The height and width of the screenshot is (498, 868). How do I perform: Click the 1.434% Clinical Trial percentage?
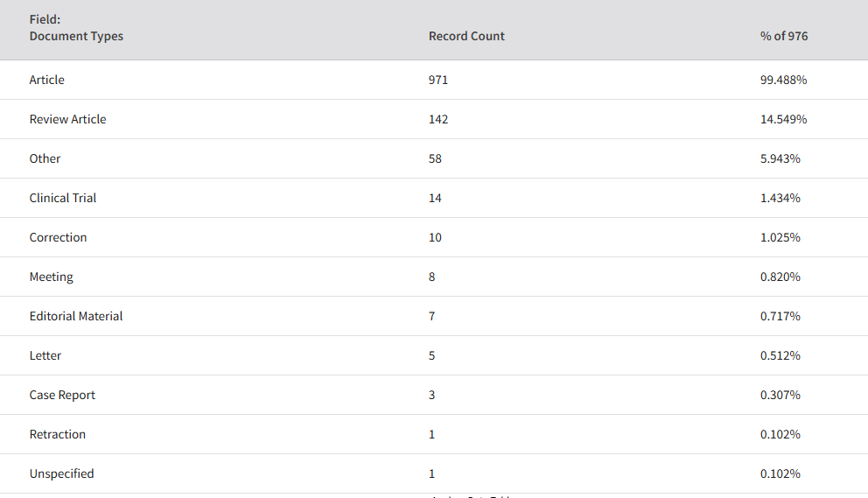780,198
